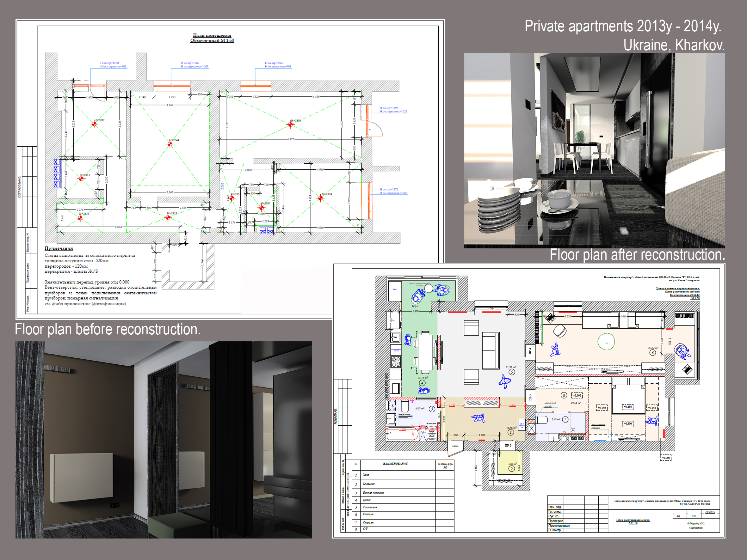Click the ПР-1 entrance door label

click(455, 446)
